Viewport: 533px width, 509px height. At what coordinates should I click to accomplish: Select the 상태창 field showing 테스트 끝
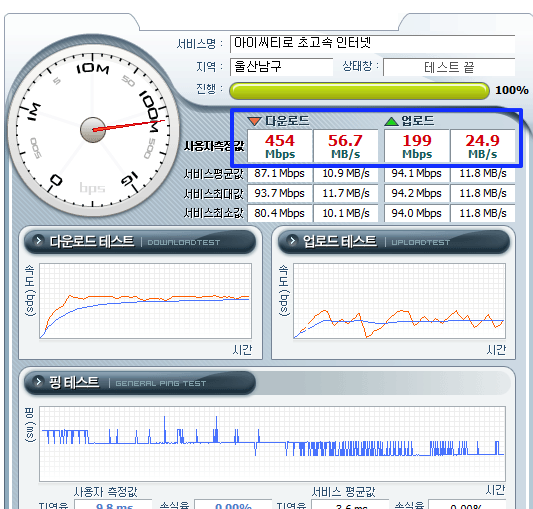click(449, 67)
